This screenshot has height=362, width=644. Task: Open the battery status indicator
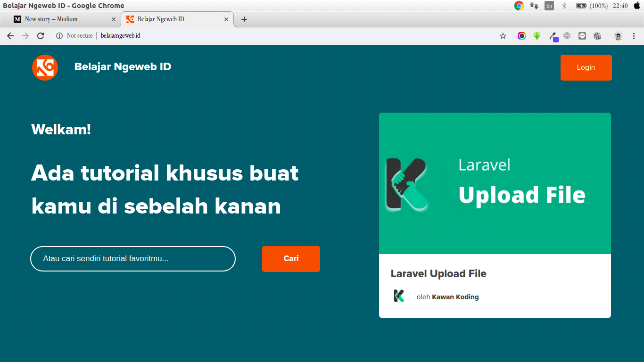point(592,6)
